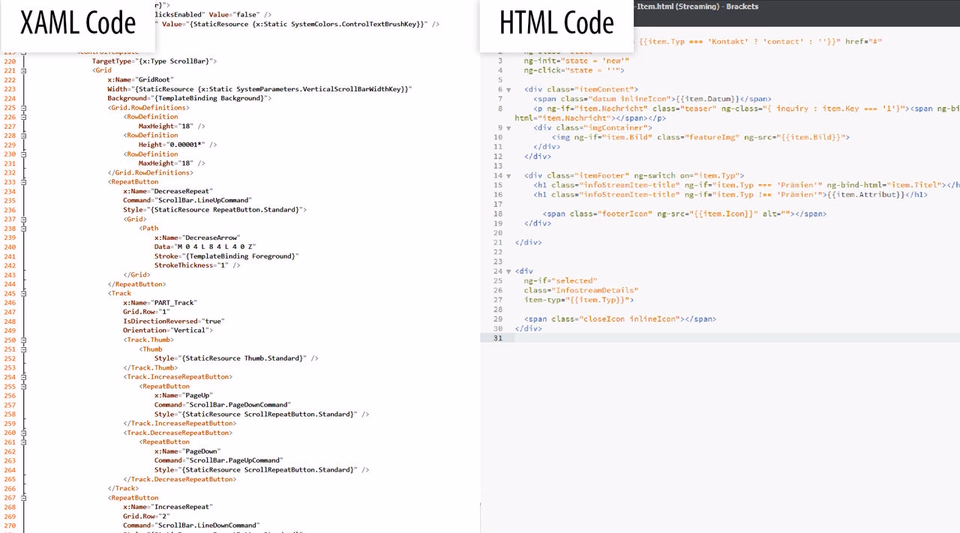Collapse the Thumb fold at line 251

(x=24, y=349)
